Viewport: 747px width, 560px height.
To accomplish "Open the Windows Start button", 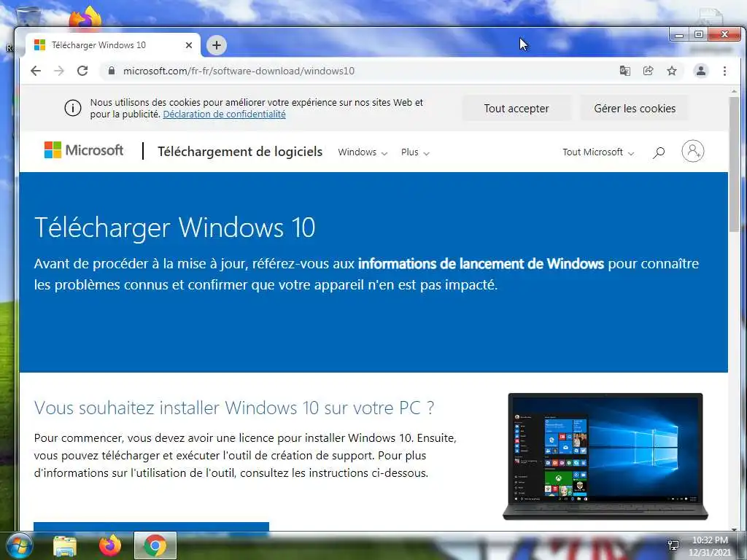I will pyautogui.click(x=18, y=545).
